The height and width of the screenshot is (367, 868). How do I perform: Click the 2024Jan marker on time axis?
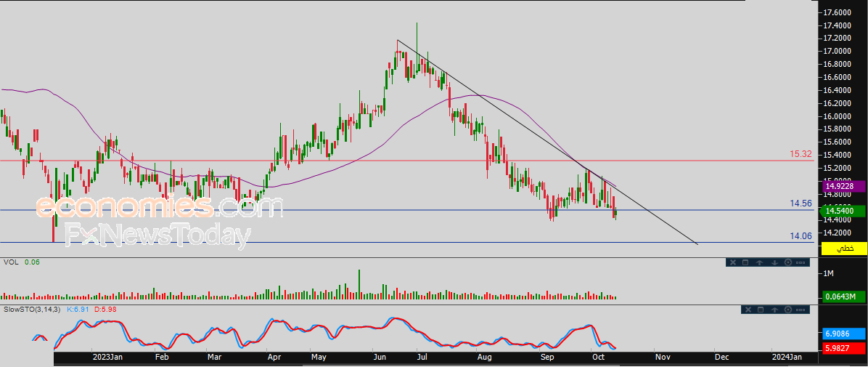pos(787,358)
